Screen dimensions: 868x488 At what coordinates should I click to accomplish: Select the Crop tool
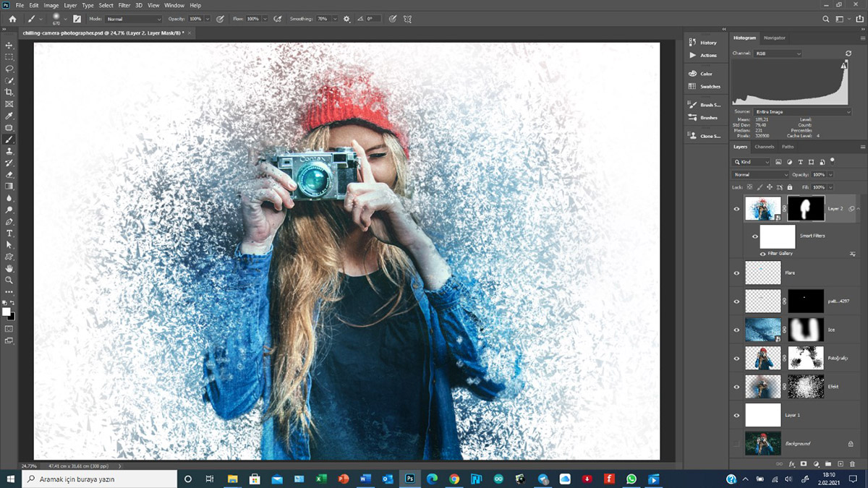(x=9, y=93)
